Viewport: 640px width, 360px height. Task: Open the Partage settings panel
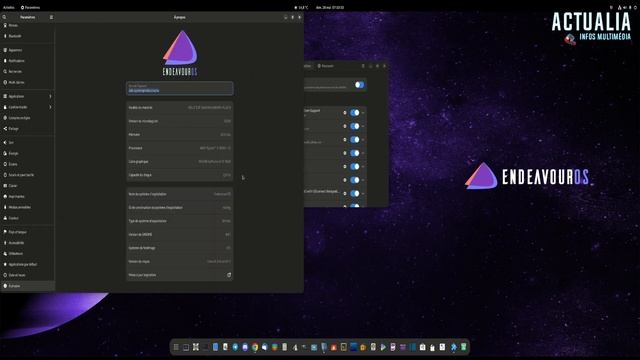(27, 129)
